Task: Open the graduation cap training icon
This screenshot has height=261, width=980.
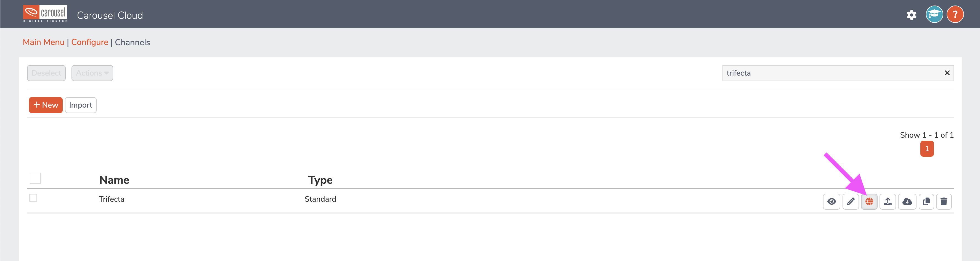Action: (x=934, y=14)
